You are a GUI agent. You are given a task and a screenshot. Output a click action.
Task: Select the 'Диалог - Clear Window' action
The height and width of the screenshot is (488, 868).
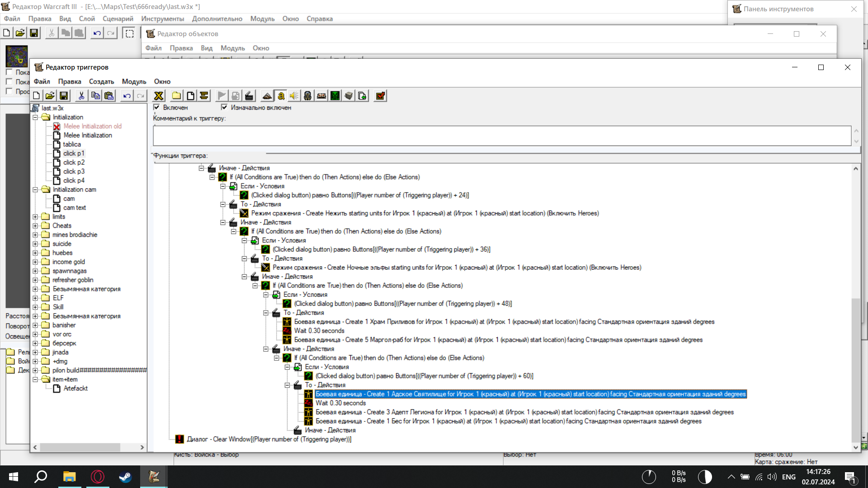click(269, 439)
